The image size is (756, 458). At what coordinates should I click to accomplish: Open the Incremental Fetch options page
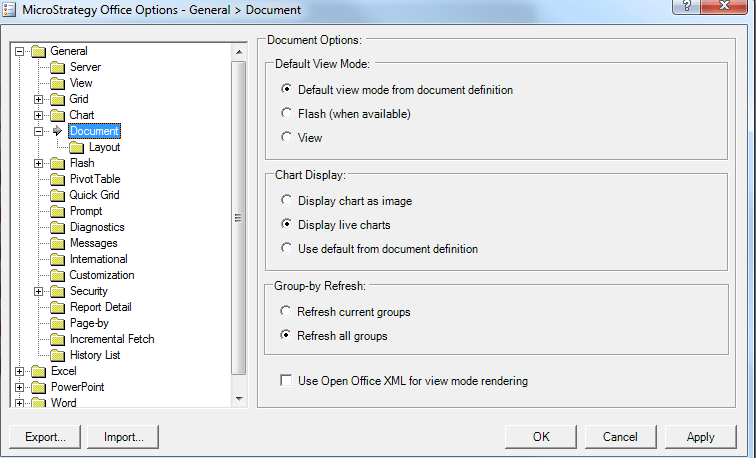tap(112, 339)
